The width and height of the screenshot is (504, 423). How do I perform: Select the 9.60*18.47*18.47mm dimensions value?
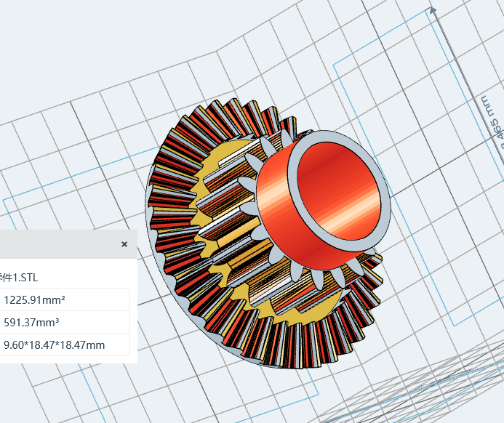click(54, 345)
